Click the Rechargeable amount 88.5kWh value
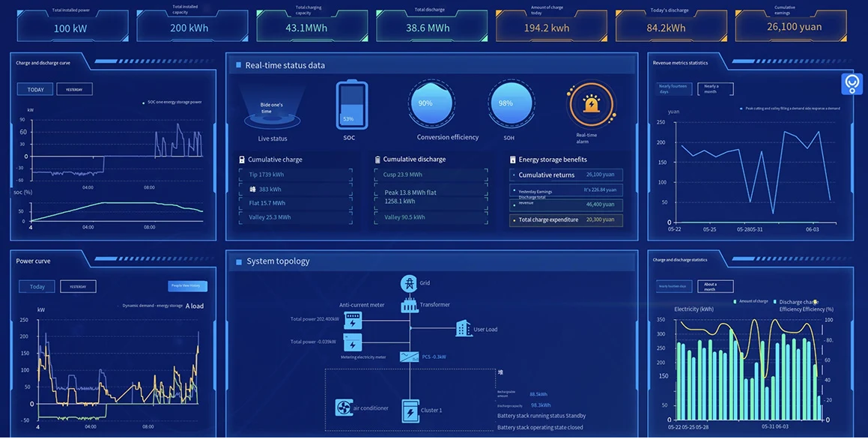Viewport: 868px width, 439px height. tap(538, 394)
